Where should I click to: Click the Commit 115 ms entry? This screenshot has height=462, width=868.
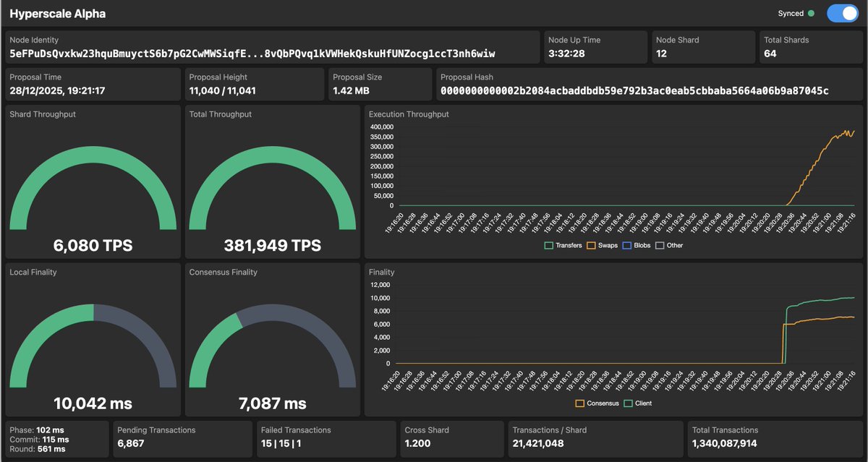point(39,439)
